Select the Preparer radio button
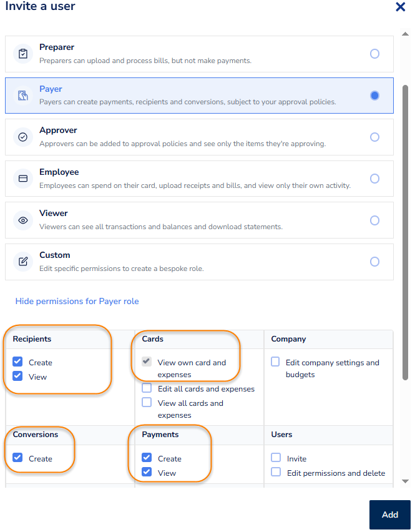Viewport: 420px width, 532px height. (x=374, y=54)
